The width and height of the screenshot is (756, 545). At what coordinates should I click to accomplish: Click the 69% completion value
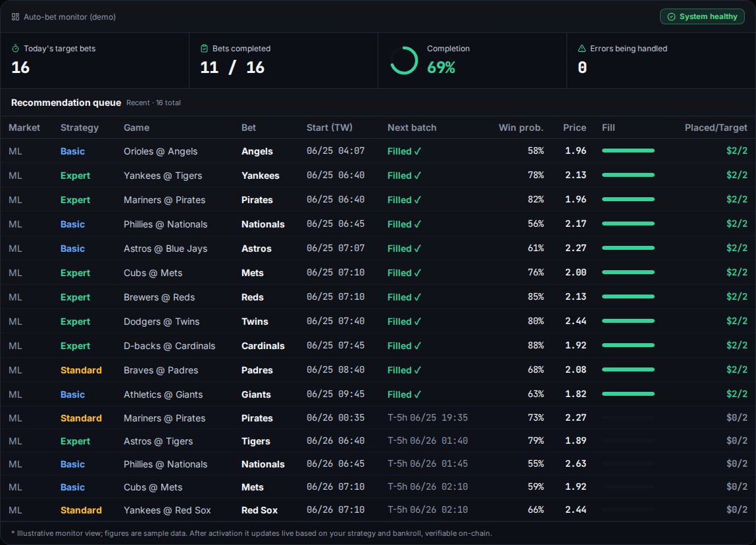pyautogui.click(x=441, y=68)
